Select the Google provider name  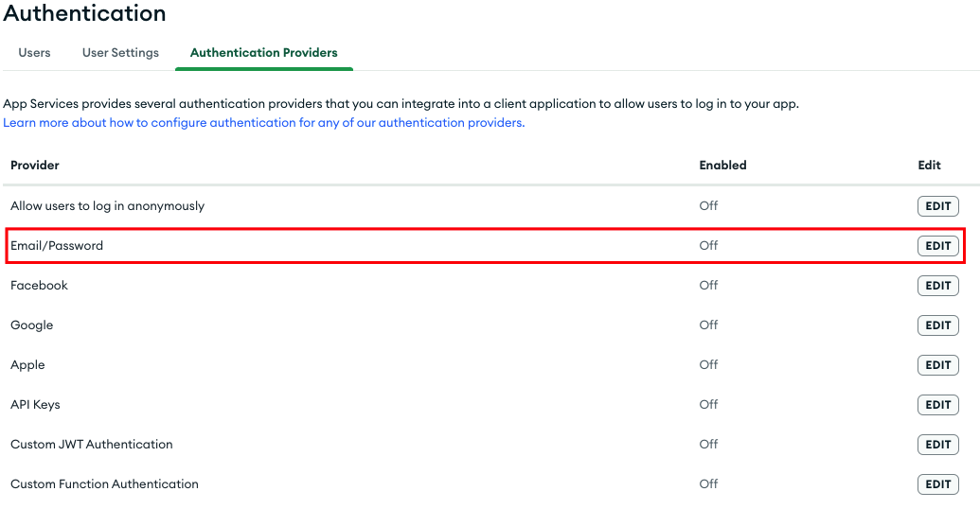point(32,325)
